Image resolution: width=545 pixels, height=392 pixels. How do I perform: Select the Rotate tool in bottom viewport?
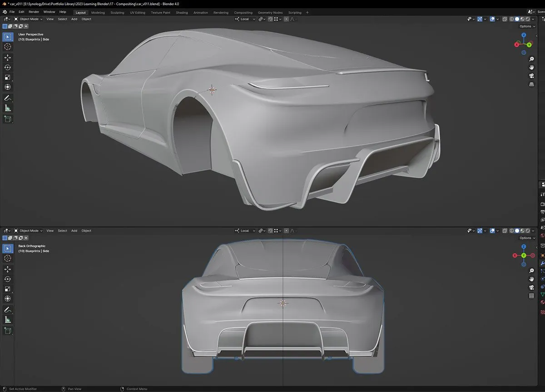(x=8, y=279)
